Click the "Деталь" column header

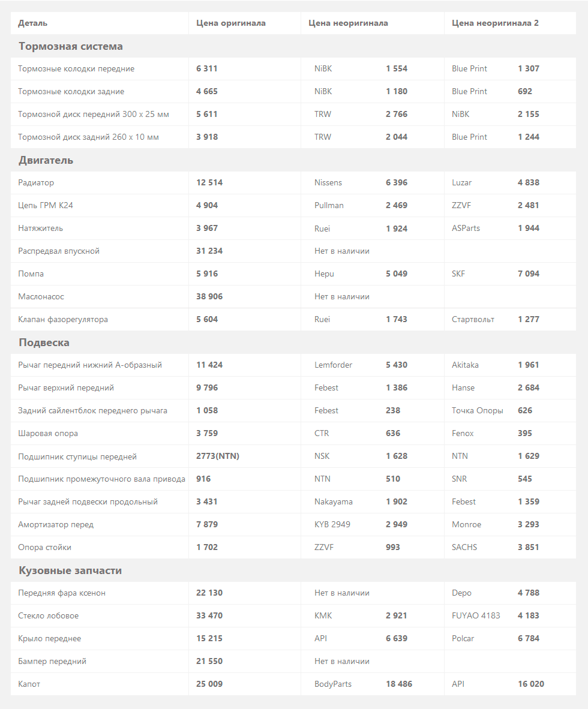(32, 23)
